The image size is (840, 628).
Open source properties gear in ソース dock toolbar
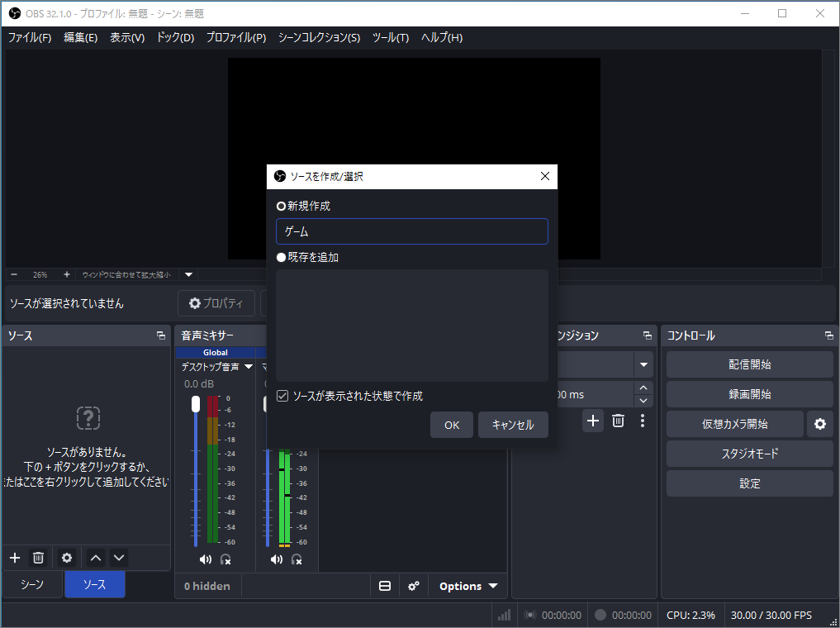[66, 558]
